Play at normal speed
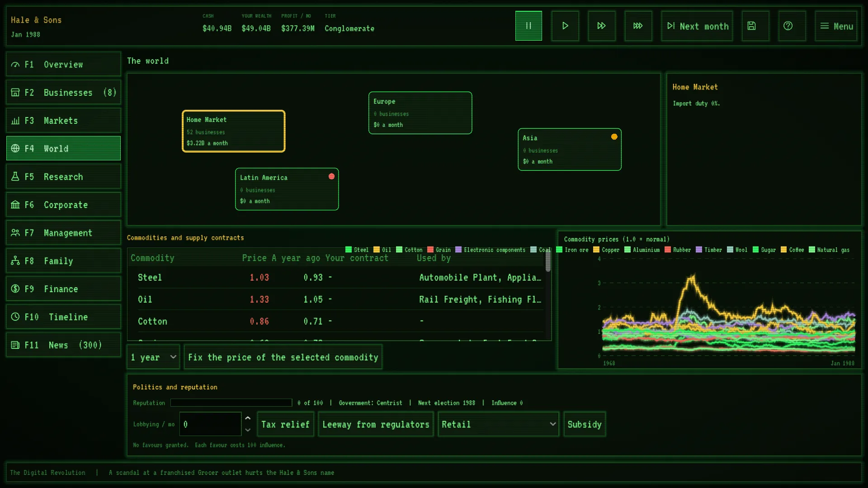This screenshot has height=488, width=868. 565,26
